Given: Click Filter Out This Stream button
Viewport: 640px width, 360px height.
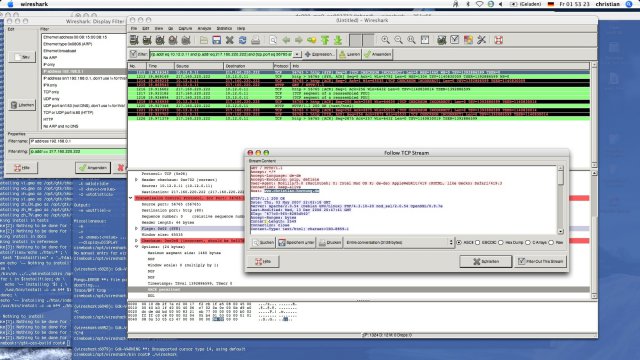Looking at the screenshot, I should 541,261.
